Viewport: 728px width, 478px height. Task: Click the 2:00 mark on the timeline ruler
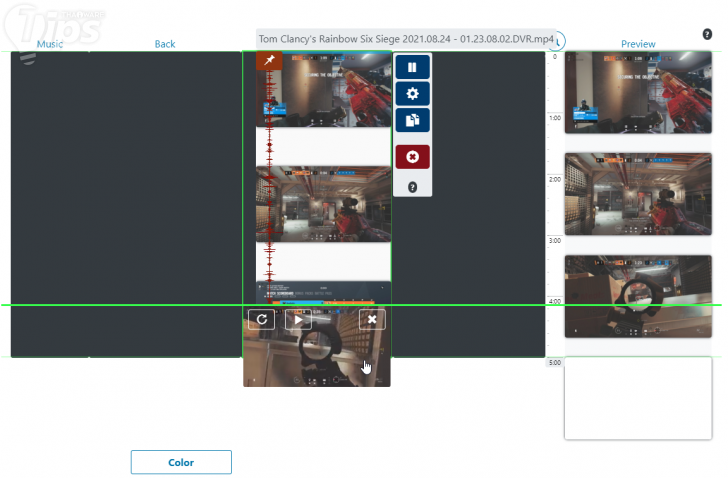555,179
